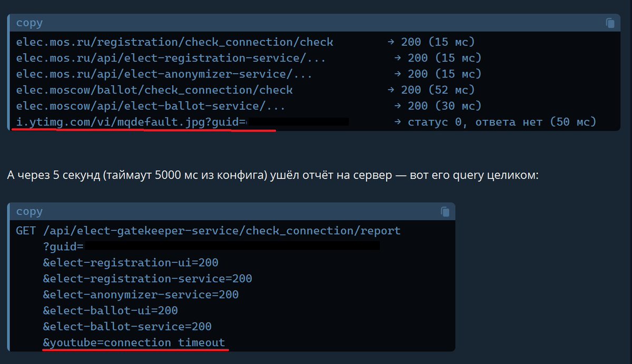The width and height of the screenshot is (632, 364).
Task: Click the copy icon of the first code block
Action: click(610, 23)
